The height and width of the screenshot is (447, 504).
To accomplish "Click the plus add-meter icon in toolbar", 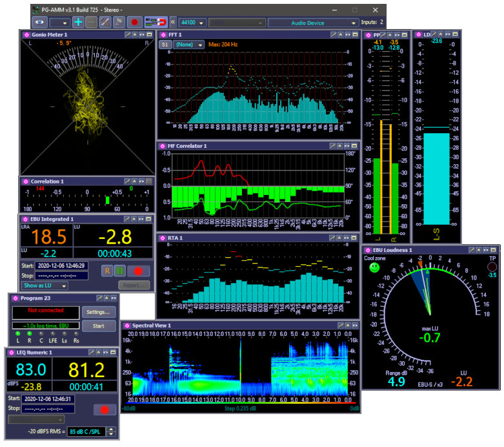I will click(78, 22).
